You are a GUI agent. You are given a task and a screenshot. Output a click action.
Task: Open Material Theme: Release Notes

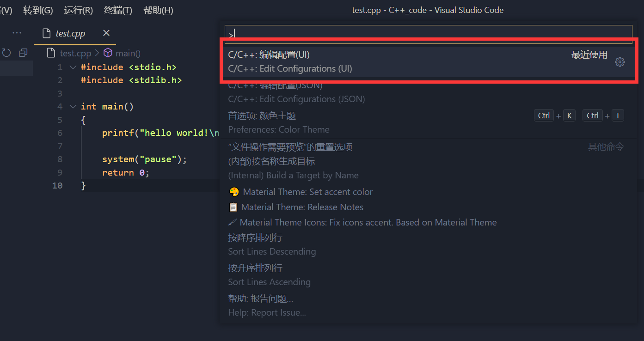click(x=428, y=207)
